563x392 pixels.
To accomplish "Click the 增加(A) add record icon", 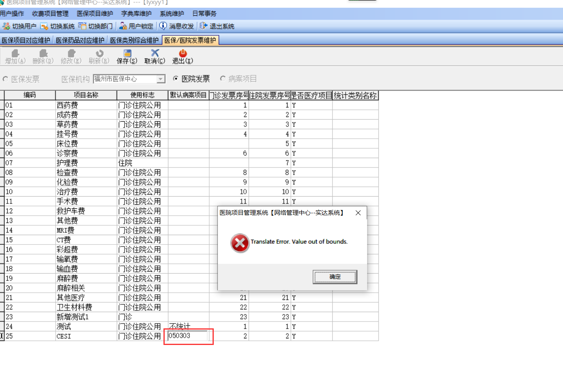I will coord(15,57).
